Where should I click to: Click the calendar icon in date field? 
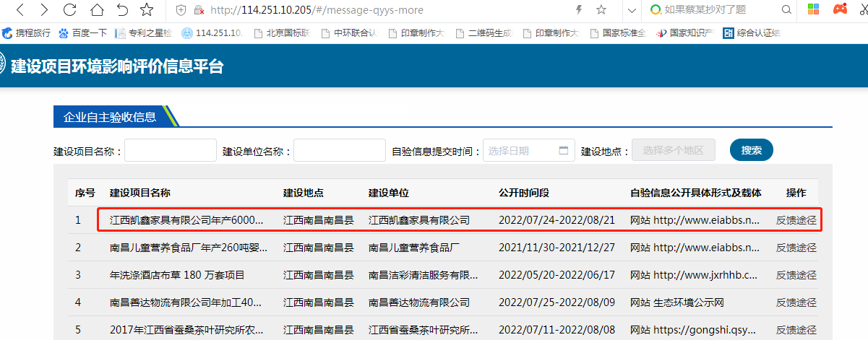coord(564,150)
